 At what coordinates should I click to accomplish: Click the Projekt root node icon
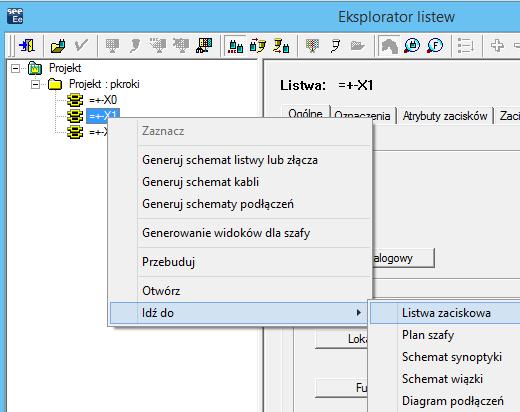tap(35, 68)
